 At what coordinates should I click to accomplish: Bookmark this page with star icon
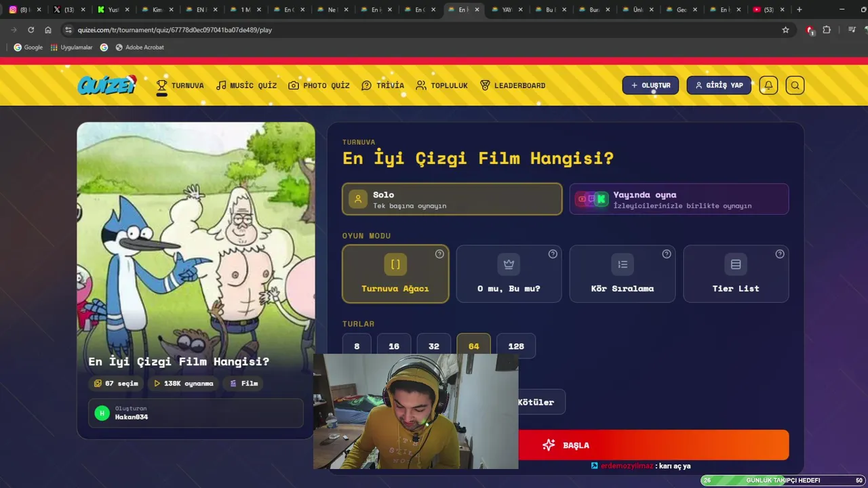click(785, 30)
